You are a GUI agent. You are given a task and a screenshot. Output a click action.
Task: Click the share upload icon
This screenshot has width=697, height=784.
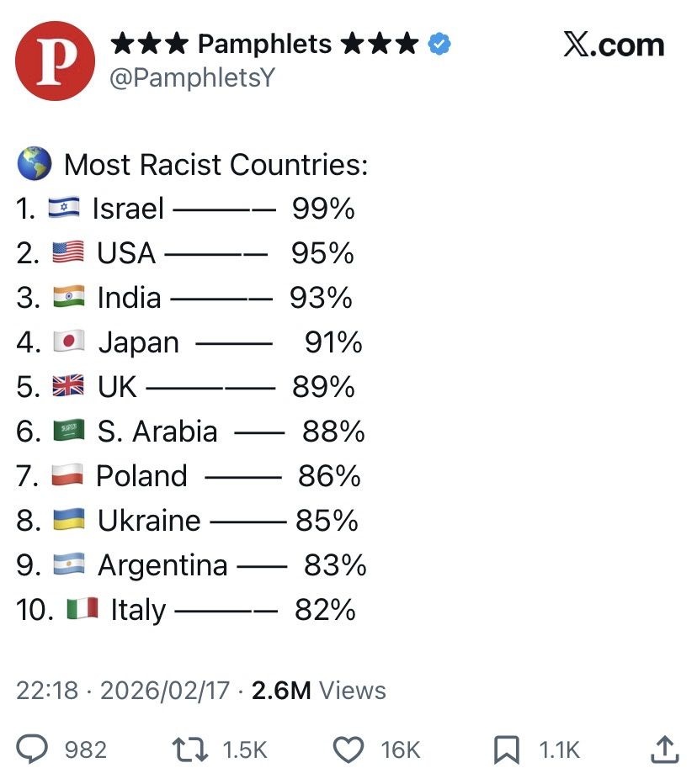pyautogui.click(x=665, y=749)
